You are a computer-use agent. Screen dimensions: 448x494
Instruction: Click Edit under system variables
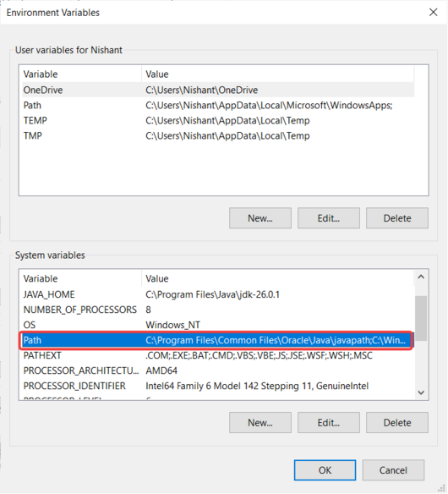click(x=328, y=422)
